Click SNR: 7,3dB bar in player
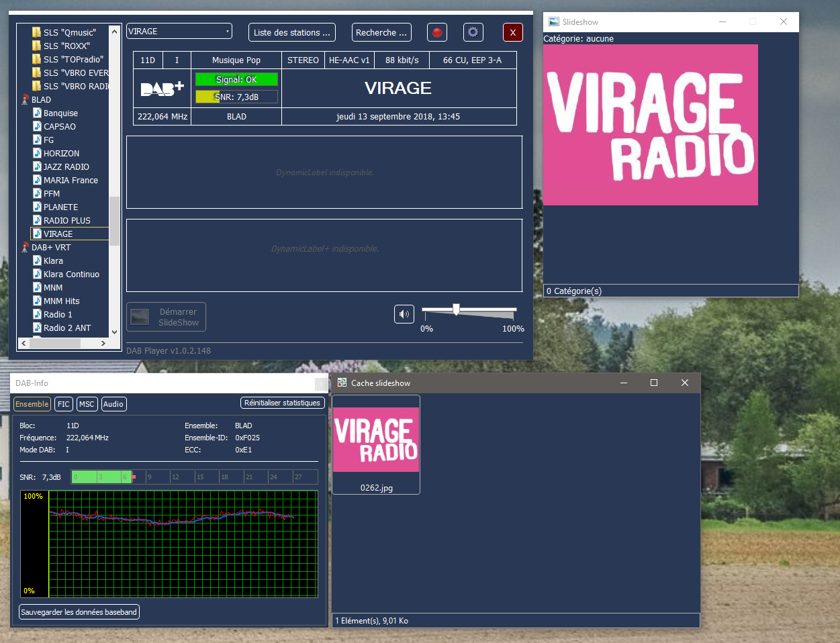This screenshot has width=840, height=643. click(236, 97)
